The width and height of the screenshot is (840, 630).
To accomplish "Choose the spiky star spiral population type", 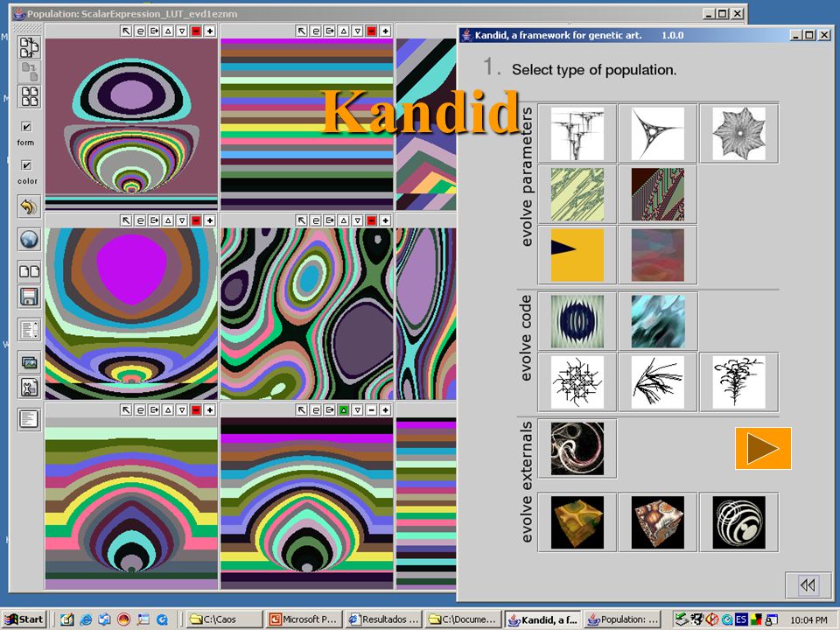I will click(738, 133).
